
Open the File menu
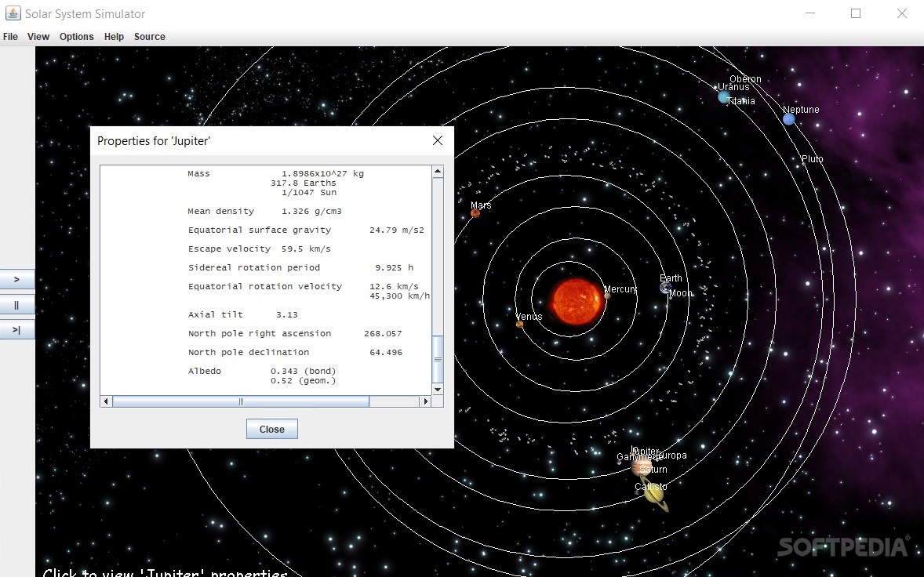click(10, 36)
